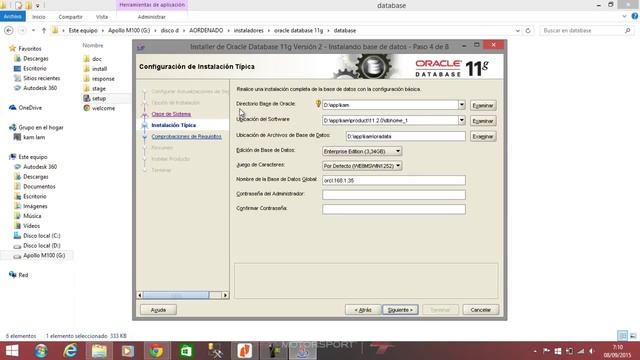The image size is (640, 360).
Task: Click the database files location field
Action: (x=405, y=136)
